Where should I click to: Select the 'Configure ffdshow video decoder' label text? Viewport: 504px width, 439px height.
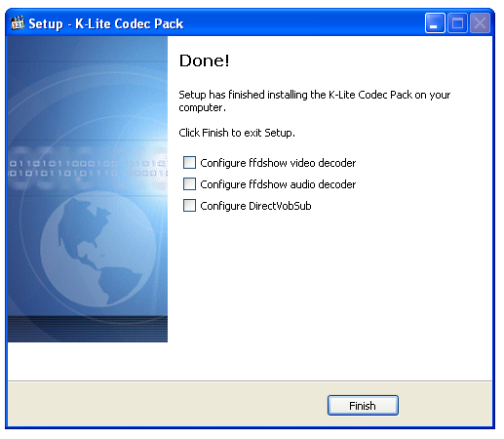[x=278, y=163]
